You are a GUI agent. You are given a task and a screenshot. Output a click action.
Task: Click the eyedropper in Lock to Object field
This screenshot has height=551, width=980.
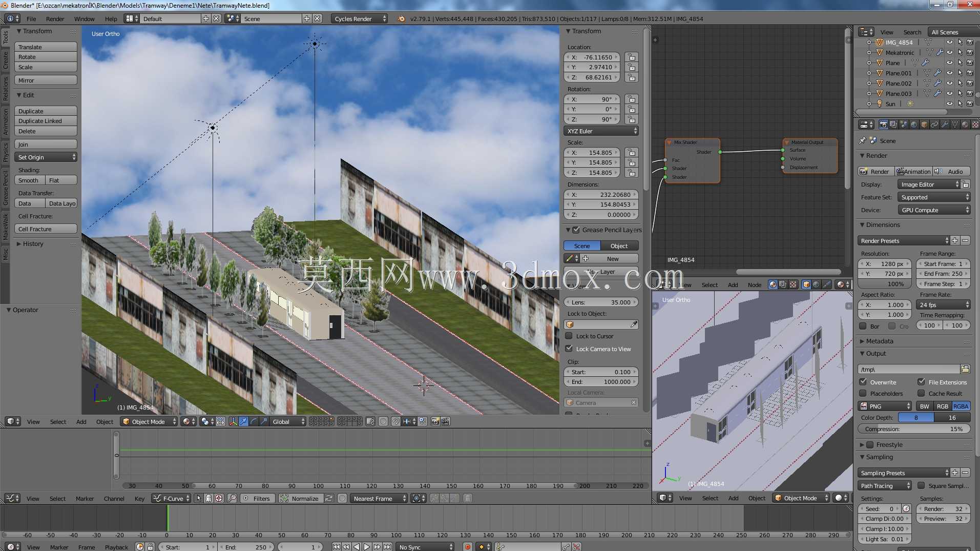tap(634, 324)
